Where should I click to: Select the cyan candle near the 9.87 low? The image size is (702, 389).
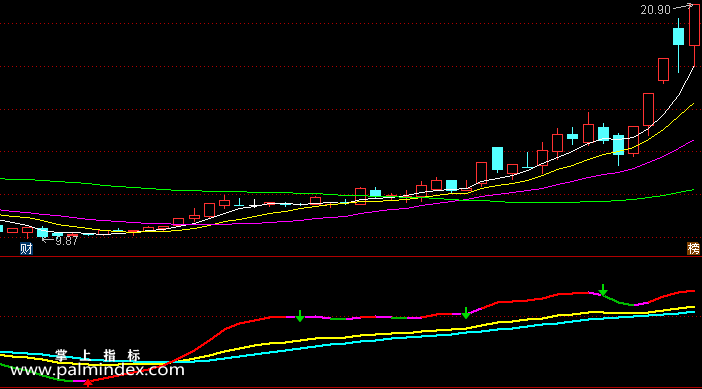(43, 232)
